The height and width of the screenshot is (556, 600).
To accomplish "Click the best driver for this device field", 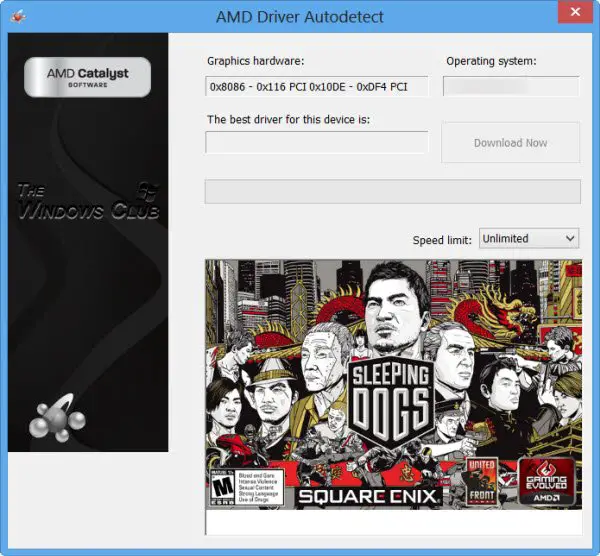I will point(316,142).
